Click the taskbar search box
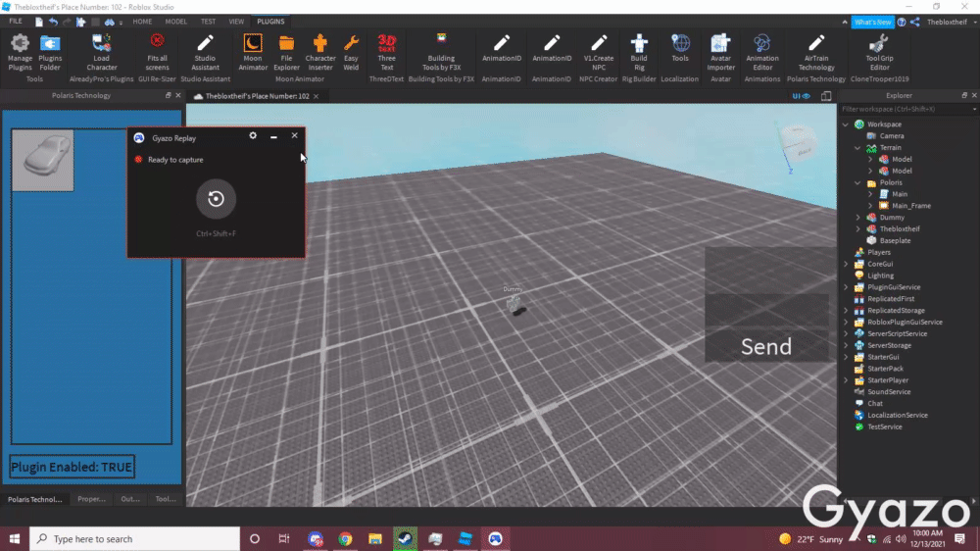 pos(134,538)
